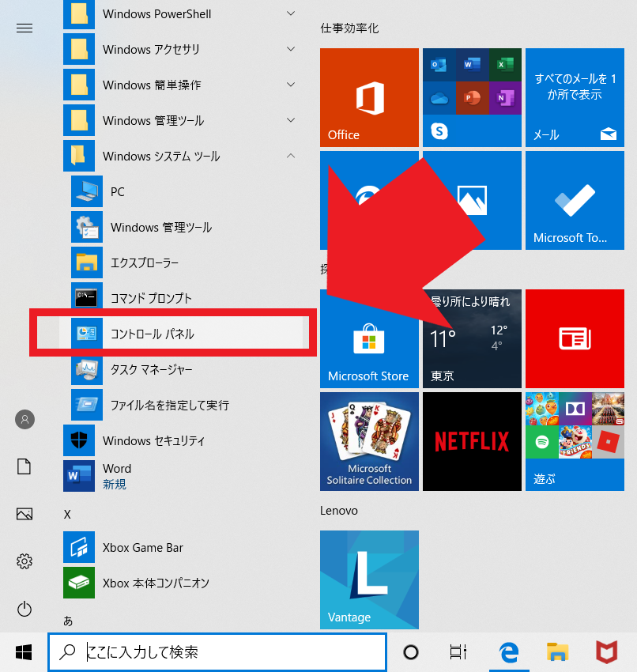
Task: Open the Roblox icon in the Play folder tile
Action: (x=609, y=442)
